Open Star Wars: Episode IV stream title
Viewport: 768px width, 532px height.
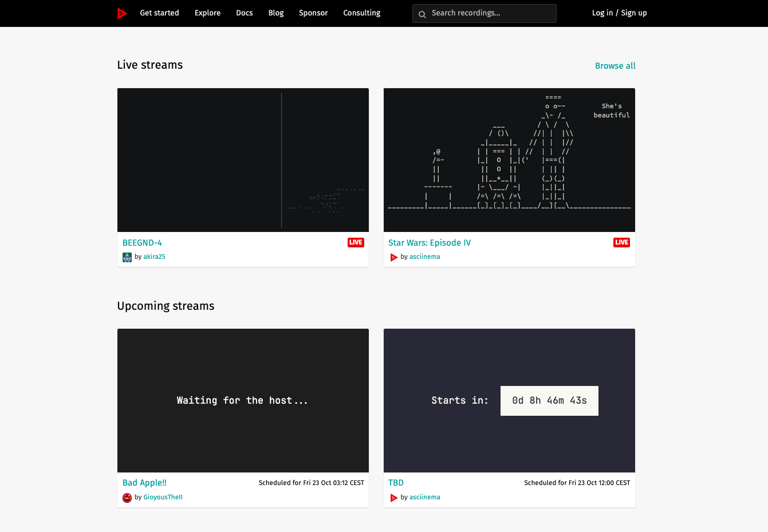[430, 243]
